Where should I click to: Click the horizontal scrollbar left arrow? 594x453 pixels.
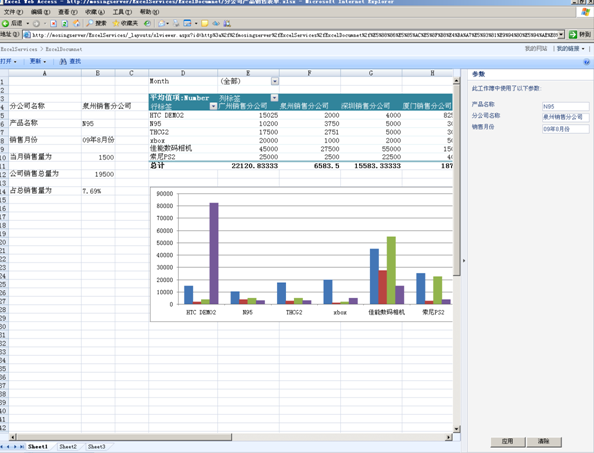(13, 437)
